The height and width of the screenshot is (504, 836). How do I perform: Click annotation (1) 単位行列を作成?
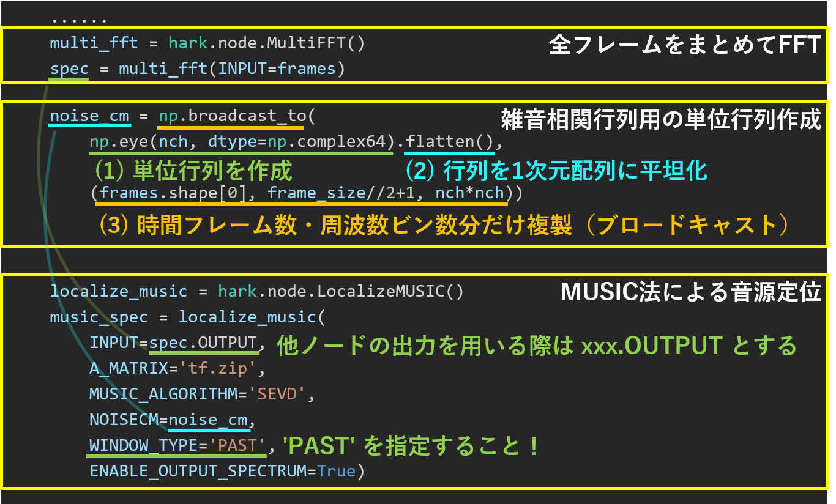pyautogui.click(x=192, y=170)
